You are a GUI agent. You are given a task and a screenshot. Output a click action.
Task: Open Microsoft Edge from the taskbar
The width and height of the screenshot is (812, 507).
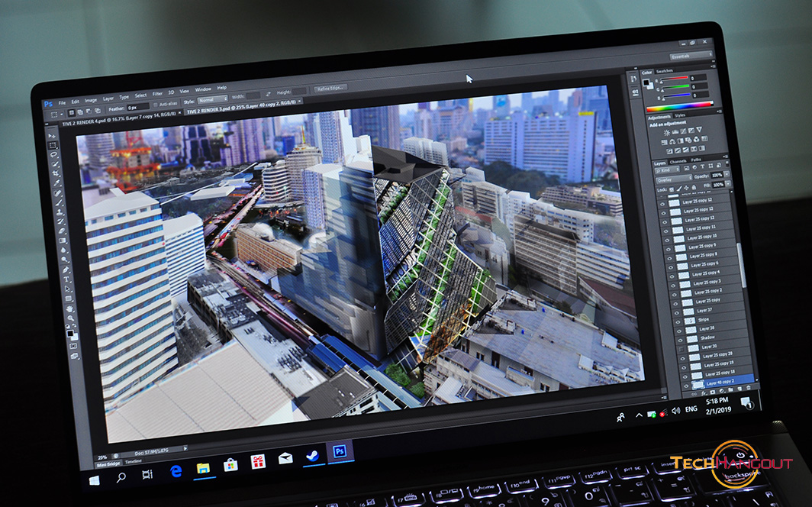[x=176, y=470]
